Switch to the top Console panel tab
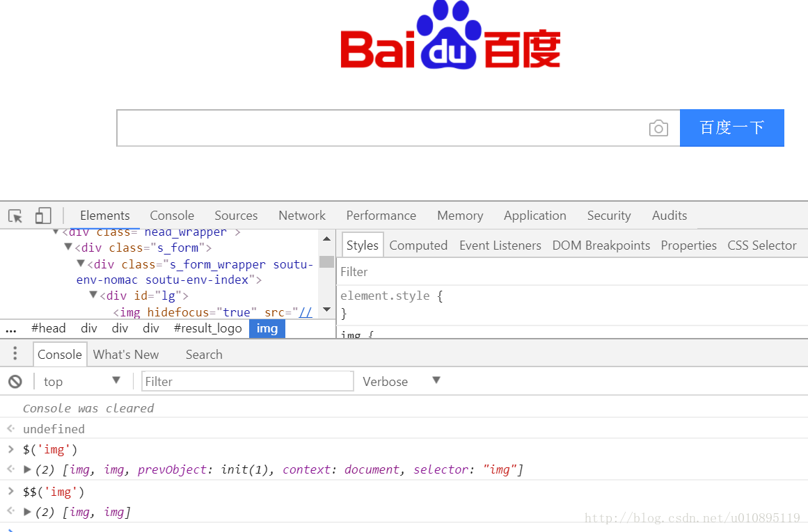Screen dimensions: 808x532 tap(172, 216)
